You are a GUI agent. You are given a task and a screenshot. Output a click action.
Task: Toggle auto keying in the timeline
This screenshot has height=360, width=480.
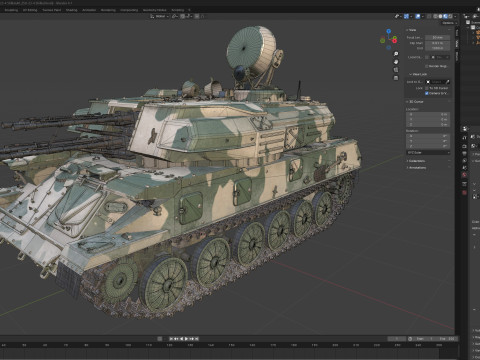pyautogui.click(x=160, y=339)
